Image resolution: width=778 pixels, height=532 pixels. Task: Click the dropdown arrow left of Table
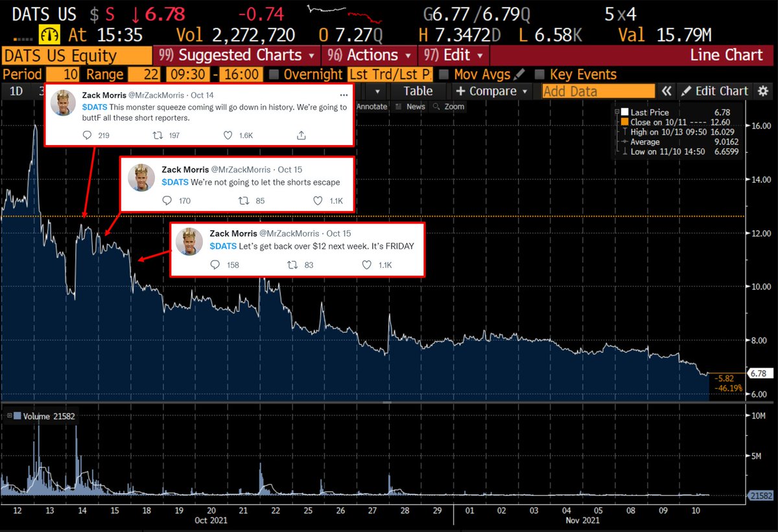(x=378, y=91)
